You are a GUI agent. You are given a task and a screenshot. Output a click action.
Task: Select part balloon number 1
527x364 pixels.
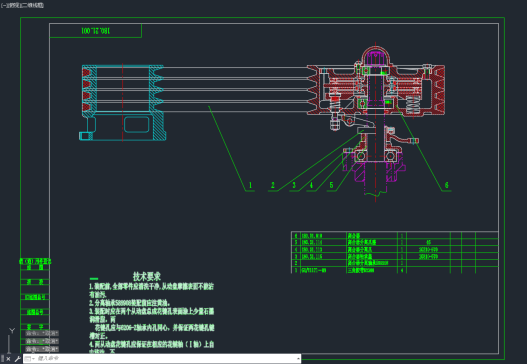click(250, 185)
